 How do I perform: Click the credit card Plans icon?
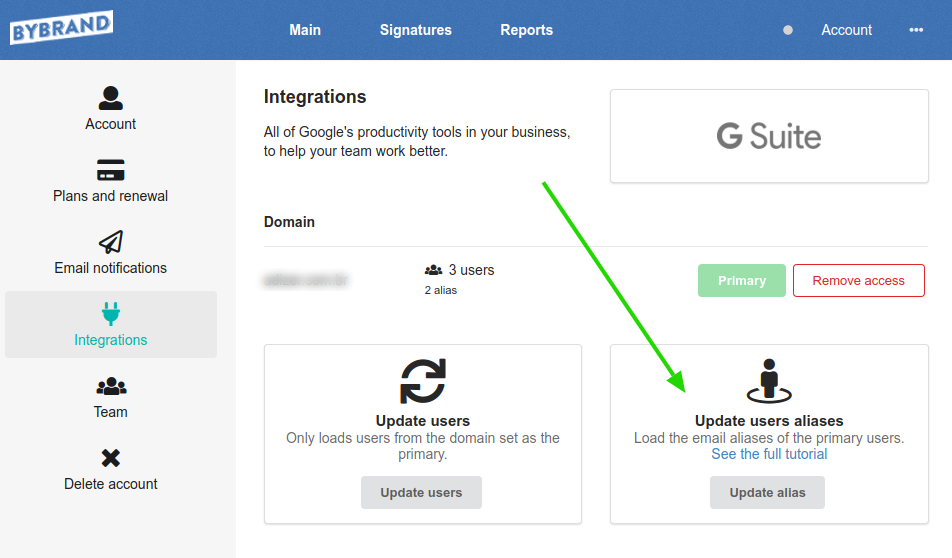pos(110,170)
